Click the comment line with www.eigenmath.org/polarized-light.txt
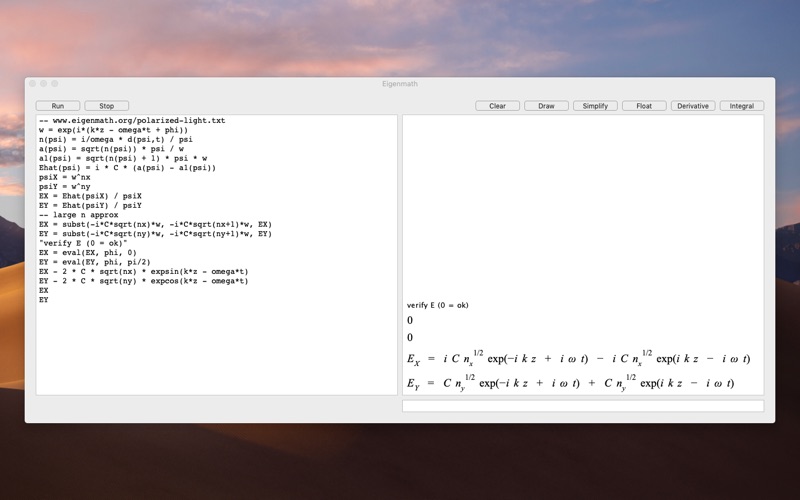 [132, 120]
